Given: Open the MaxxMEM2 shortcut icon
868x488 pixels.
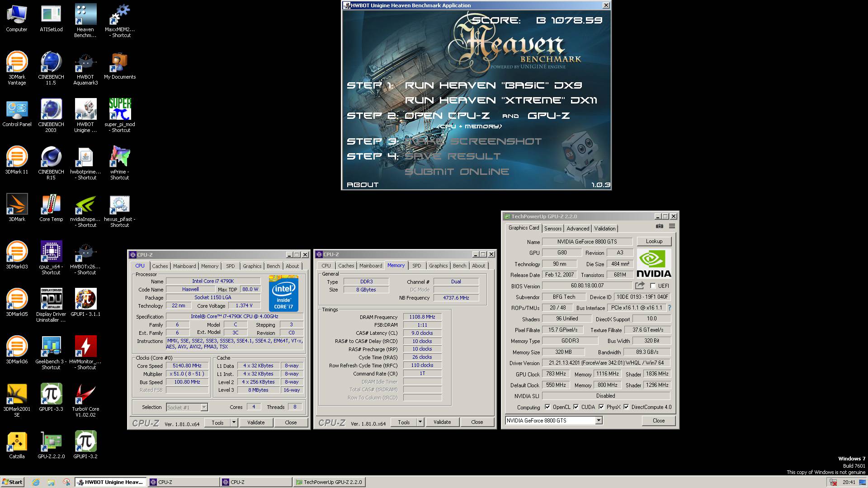Looking at the screenshot, I should pos(120,21).
